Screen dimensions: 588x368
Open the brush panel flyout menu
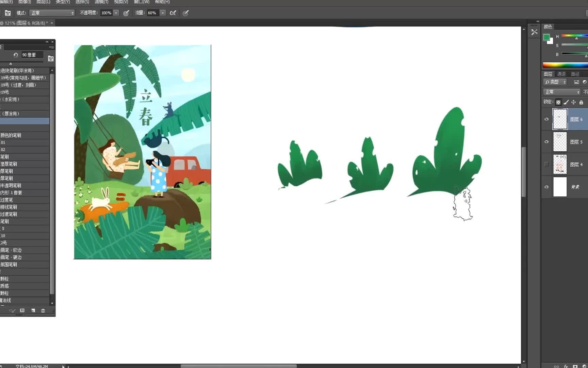pyautogui.click(x=51, y=47)
